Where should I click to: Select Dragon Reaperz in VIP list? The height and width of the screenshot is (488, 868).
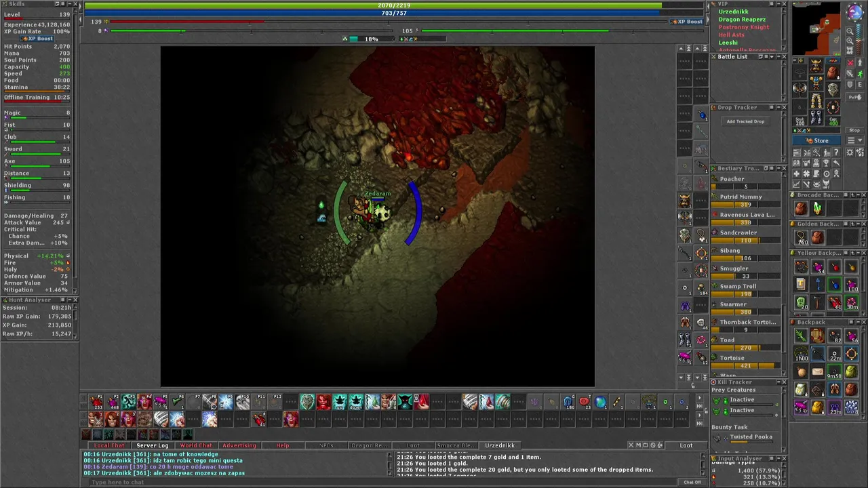742,20
